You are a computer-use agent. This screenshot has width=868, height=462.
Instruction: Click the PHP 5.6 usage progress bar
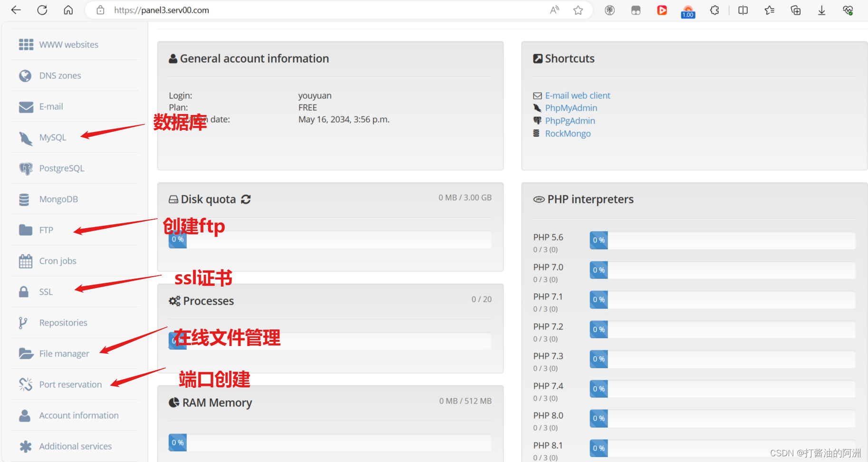tap(723, 240)
